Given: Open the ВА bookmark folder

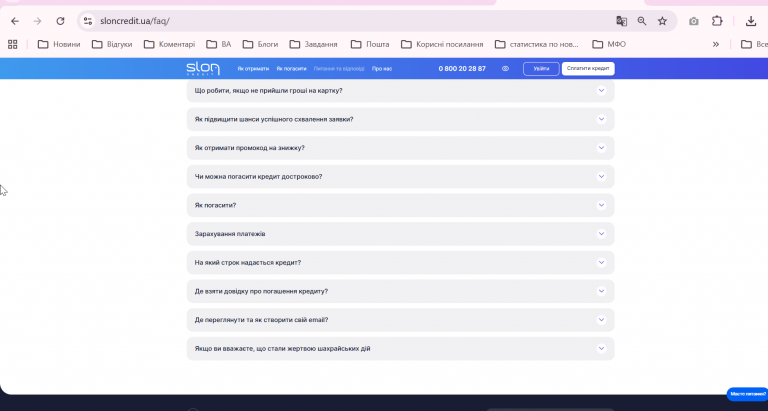Looking at the screenshot, I should click(218, 44).
